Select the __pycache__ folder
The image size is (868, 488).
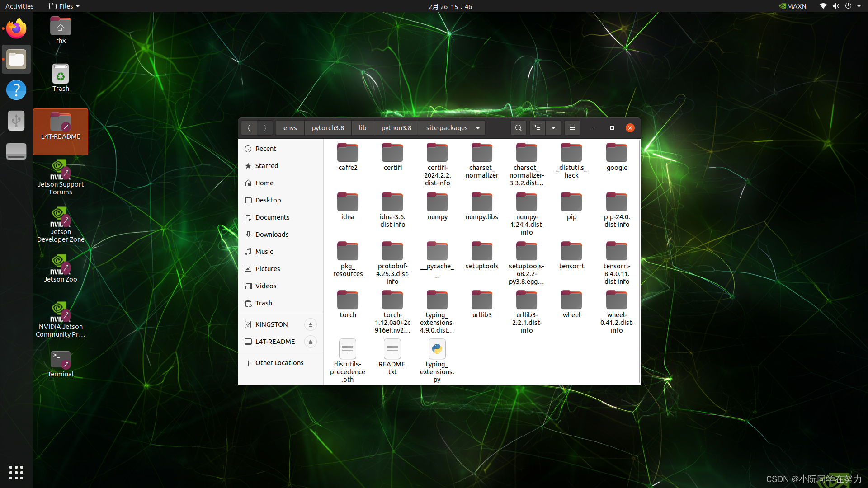click(x=437, y=259)
